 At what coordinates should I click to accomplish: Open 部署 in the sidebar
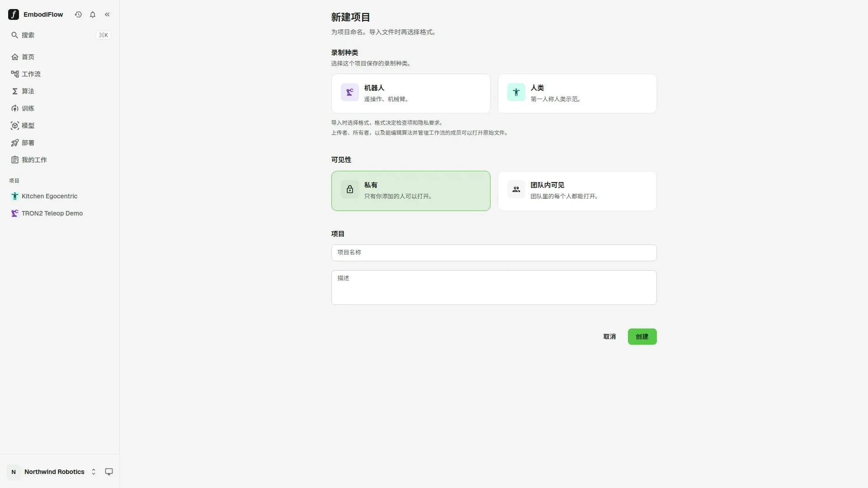(60, 143)
